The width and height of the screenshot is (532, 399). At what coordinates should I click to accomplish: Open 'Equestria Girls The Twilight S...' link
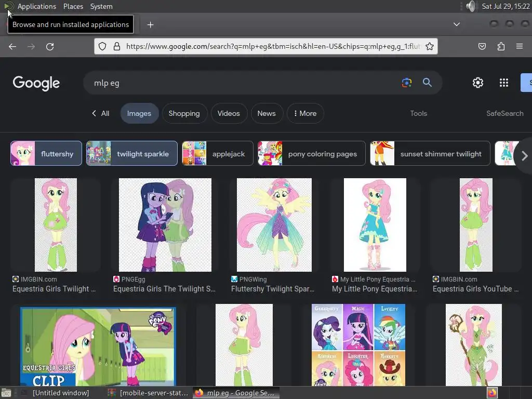click(164, 289)
